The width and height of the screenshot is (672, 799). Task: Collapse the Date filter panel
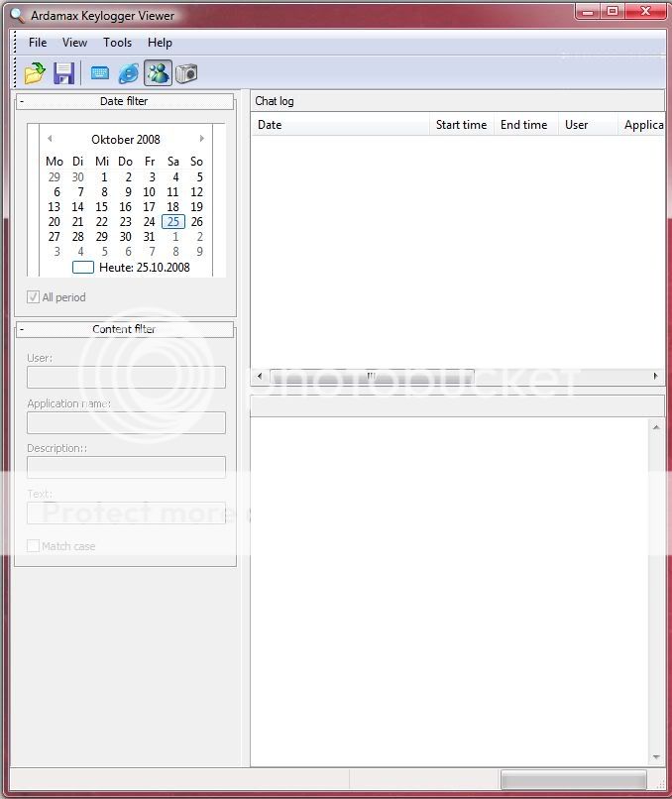point(22,101)
